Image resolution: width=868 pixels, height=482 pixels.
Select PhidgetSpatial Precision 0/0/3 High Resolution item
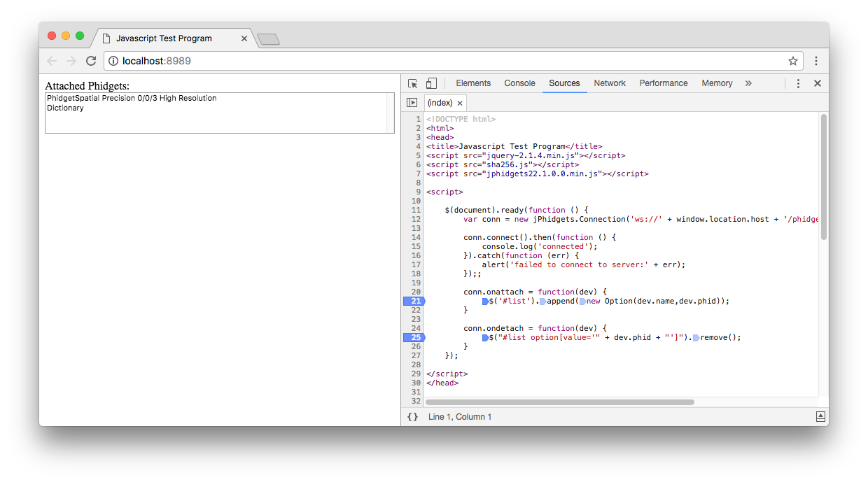216,98
